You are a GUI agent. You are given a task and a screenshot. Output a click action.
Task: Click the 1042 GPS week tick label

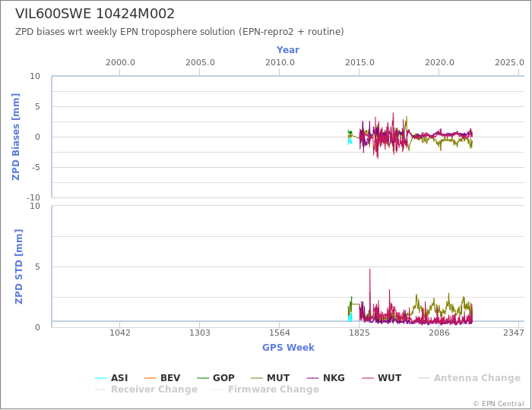pyautogui.click(x=120, y=333)
